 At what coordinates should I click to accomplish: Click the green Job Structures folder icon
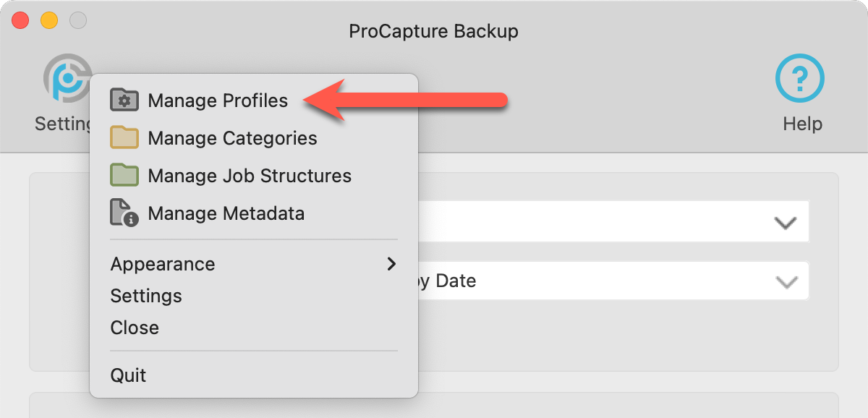point(124,175)
